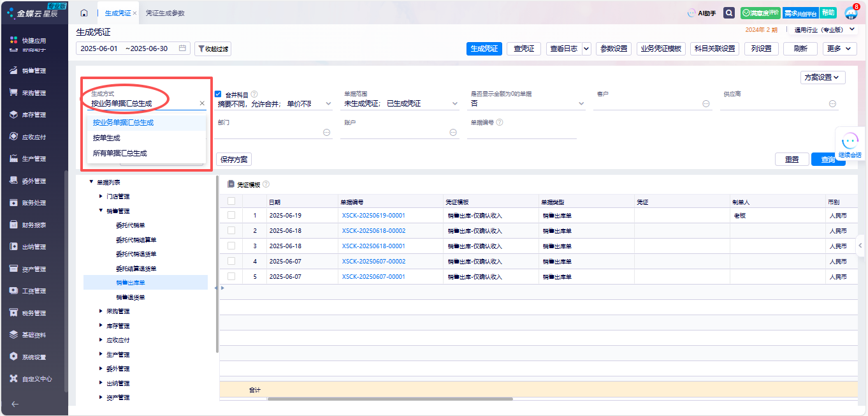Open the user avatar with notification badge
Viewport: 868px width, 416px height.
pyautogui.click(x=851, y=13)
